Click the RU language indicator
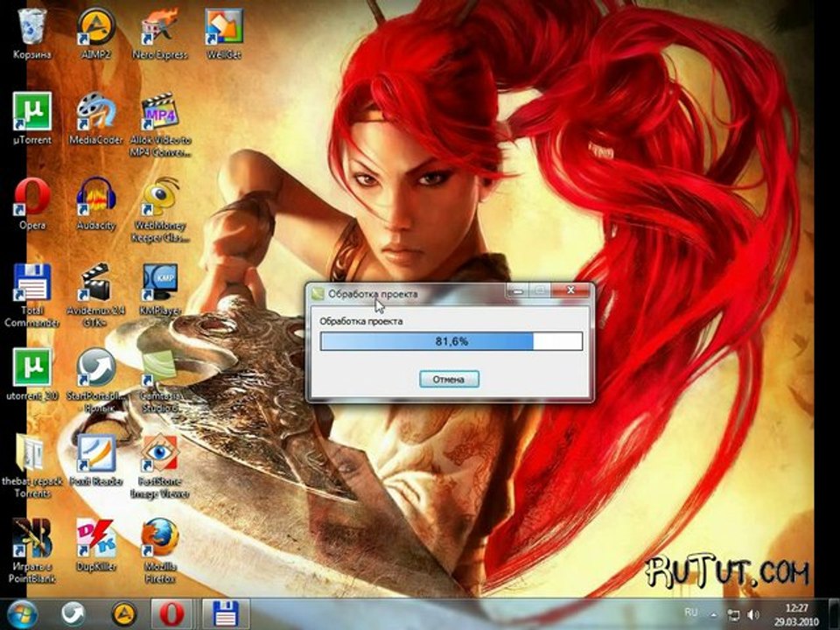The height and width of the screenshot is (630, 840). point(691,612)
